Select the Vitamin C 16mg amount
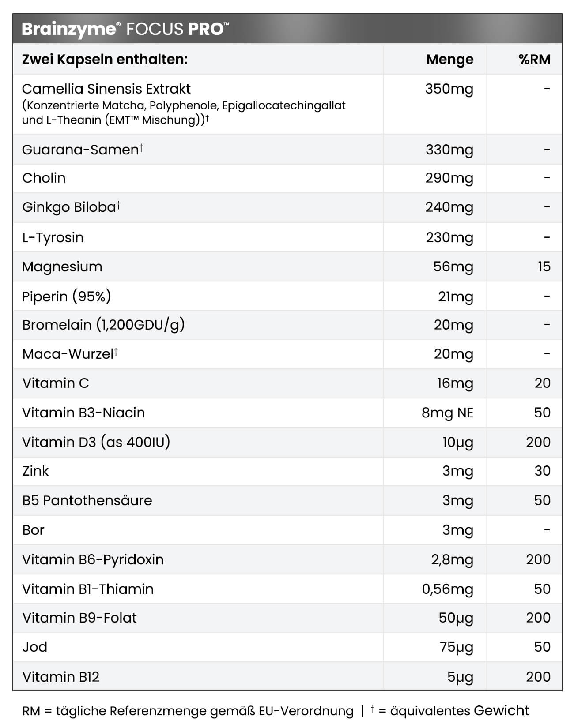 click(x=455, y=383)
